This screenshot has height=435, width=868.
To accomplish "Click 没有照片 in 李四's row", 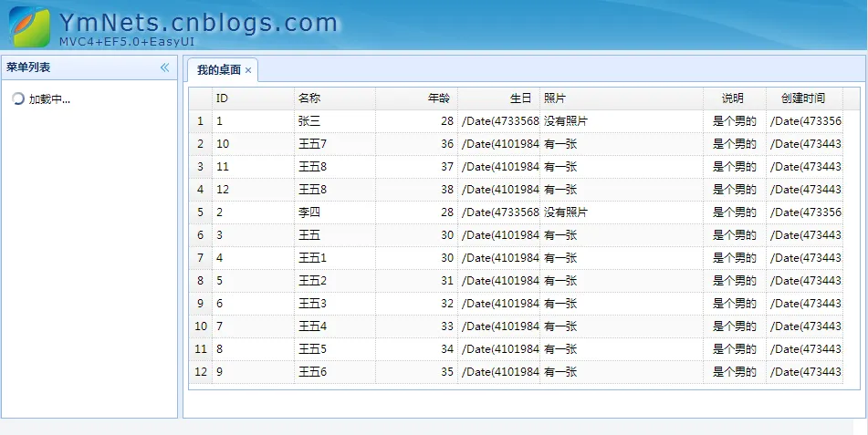I will (x=566, y=212).
